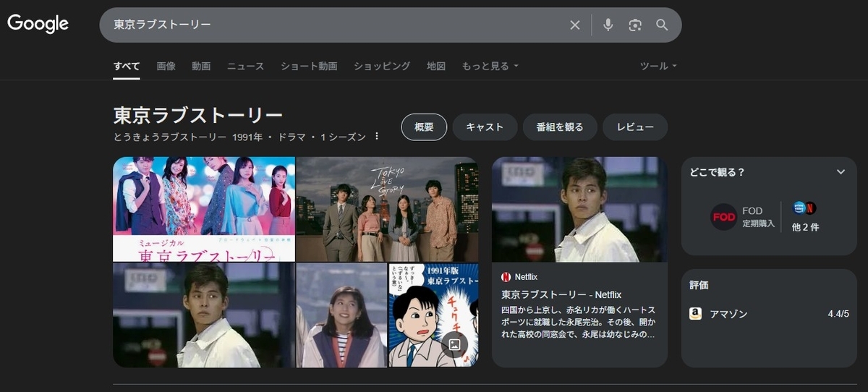Open the bottom-left man in white jacket image

[204, 315]
